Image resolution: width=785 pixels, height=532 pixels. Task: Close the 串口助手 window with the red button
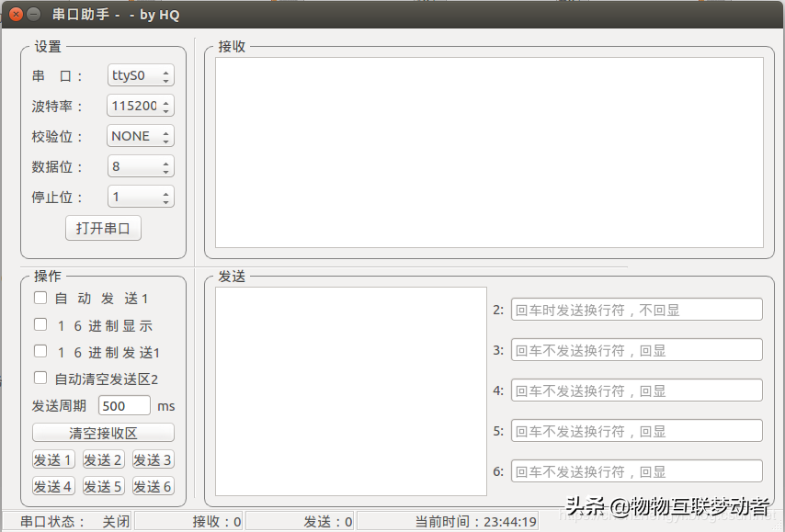click(x=16, y=15)
